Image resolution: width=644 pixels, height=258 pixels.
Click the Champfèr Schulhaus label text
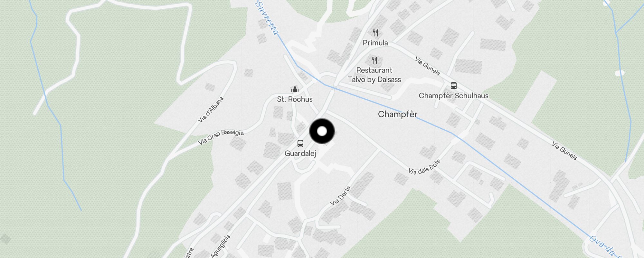(454, 96)
